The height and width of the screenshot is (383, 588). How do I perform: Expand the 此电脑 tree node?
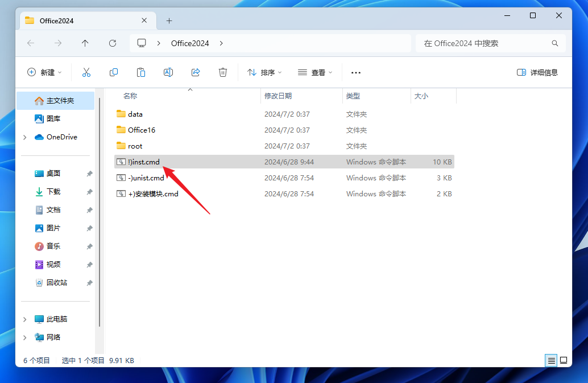click(x=25, y=319)
